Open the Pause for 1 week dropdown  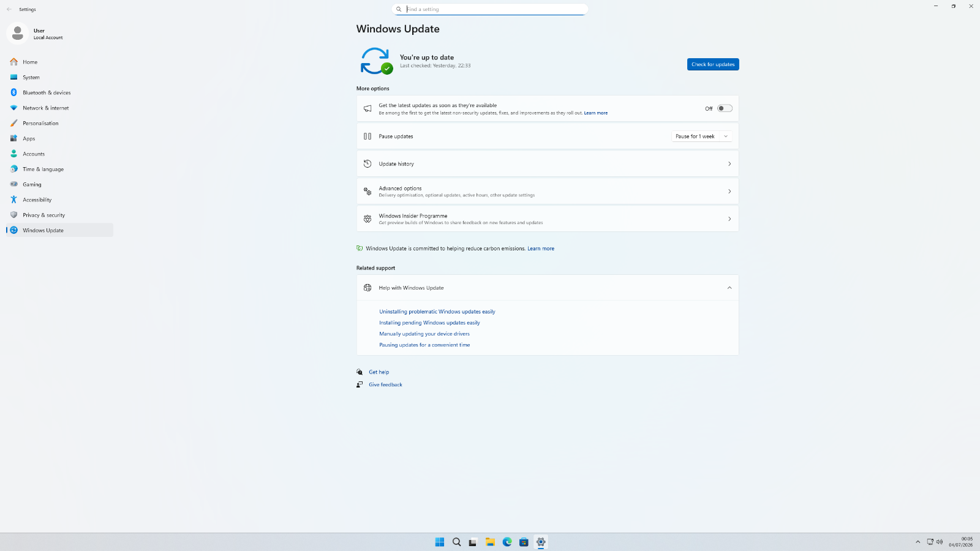[x=702, y=137]
